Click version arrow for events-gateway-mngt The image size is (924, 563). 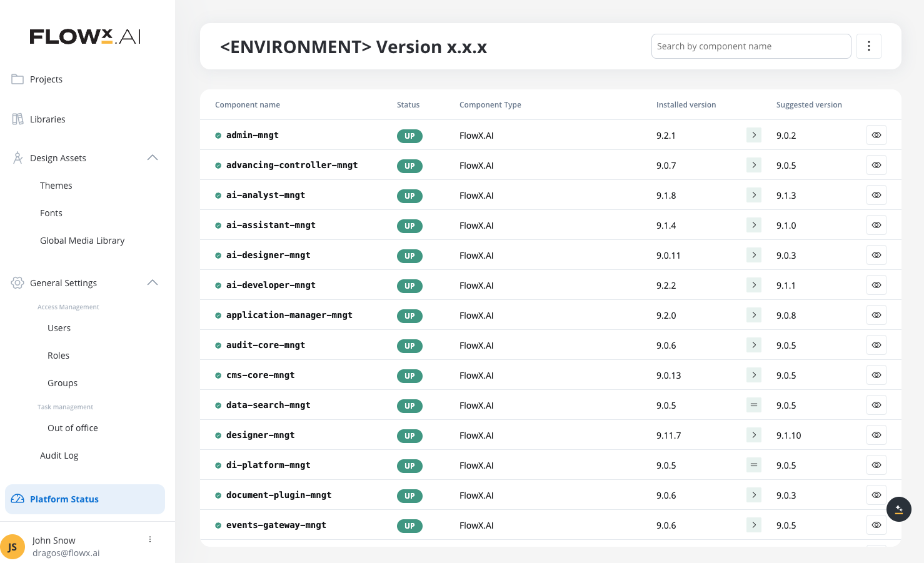[x=754, y=525]
